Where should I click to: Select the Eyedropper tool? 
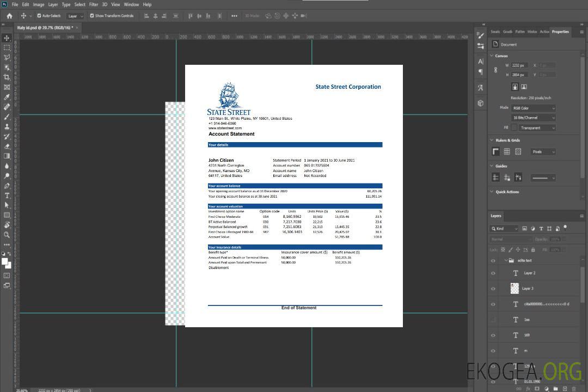pos(7,97)
